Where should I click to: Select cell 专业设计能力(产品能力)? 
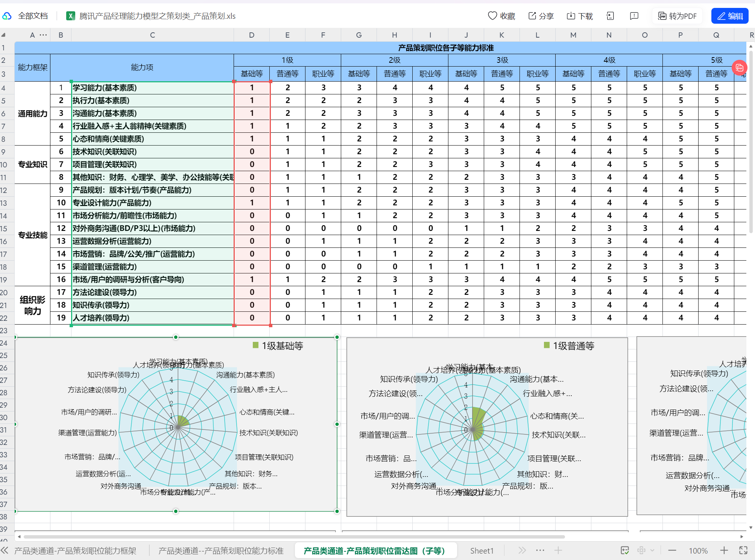(x=152, y=203)
